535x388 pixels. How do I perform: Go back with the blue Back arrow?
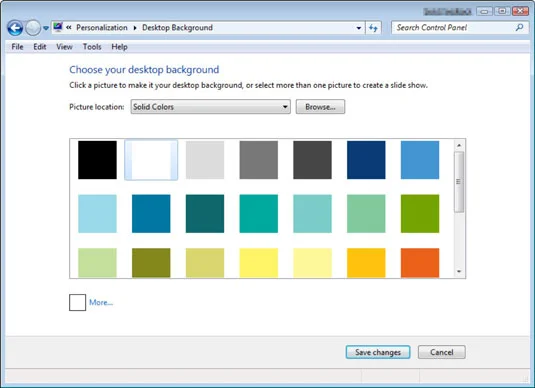pos(15,28)
